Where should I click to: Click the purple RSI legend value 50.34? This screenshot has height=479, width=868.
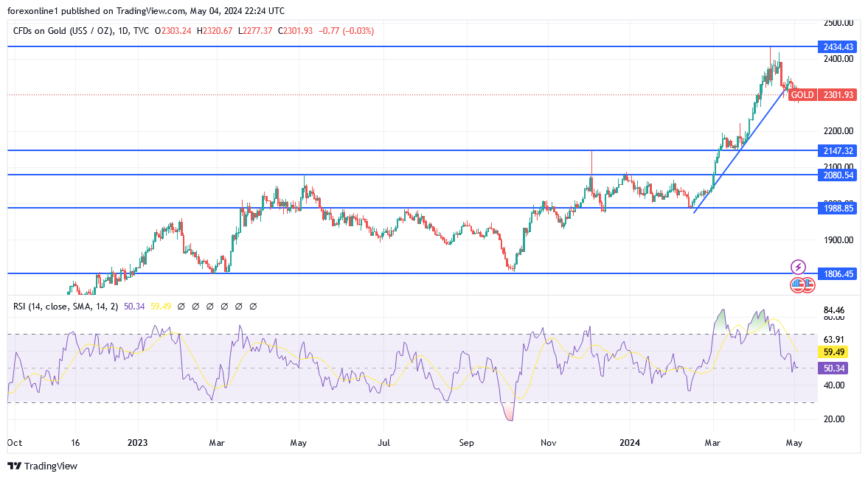[x=134, y=307]
